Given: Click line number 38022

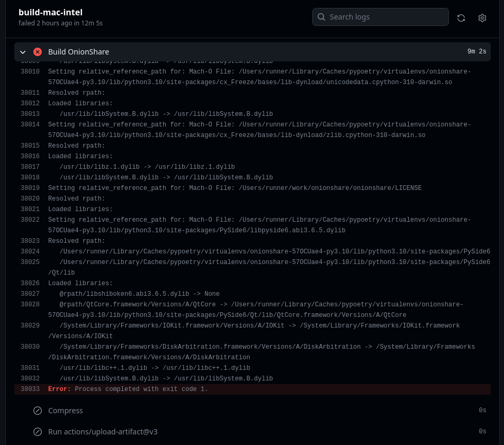Looking at the screenshot, I should pos(30,220).
